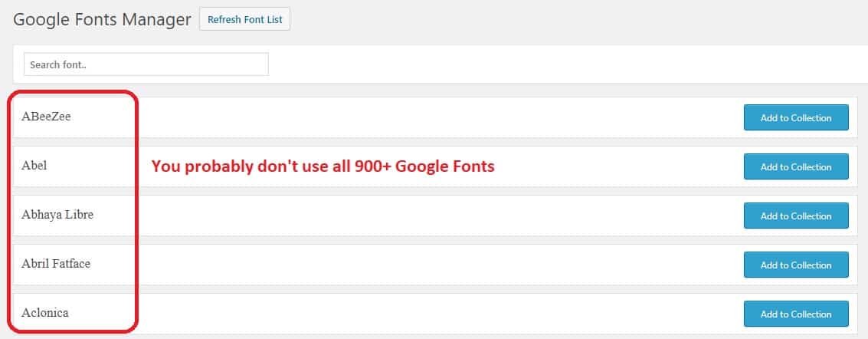Click the Refresh Font List button
This screenshot has width=868, height=339.
(244, 19)
